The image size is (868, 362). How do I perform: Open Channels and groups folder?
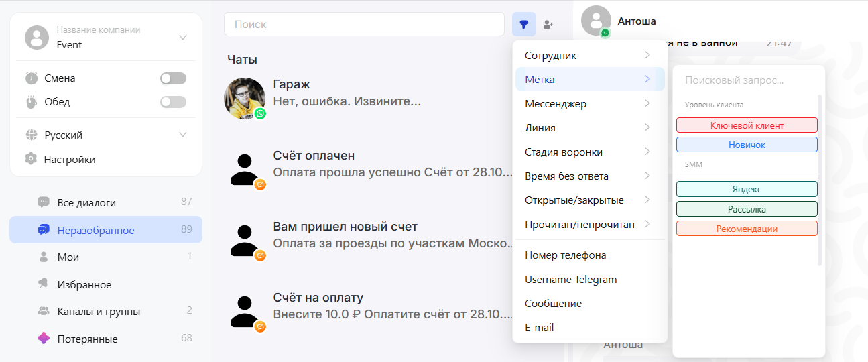99,312
